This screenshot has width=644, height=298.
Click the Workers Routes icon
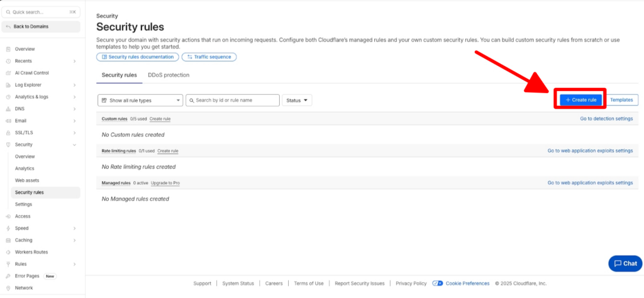coord(8,252)
